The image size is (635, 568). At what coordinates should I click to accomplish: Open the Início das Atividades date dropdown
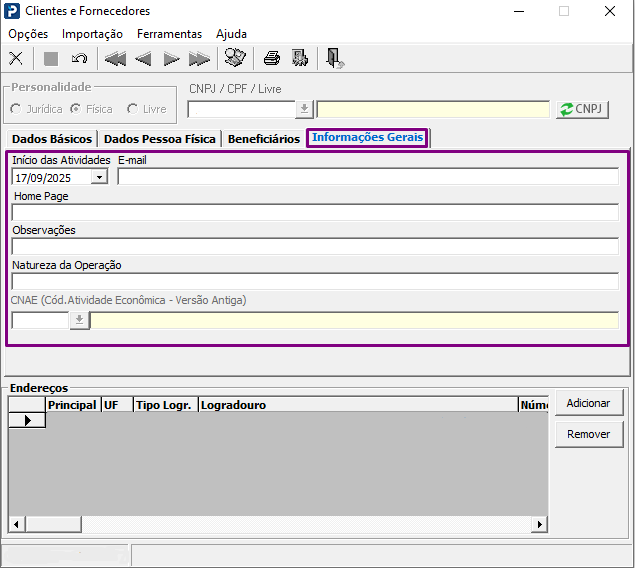tap(99, 177)
